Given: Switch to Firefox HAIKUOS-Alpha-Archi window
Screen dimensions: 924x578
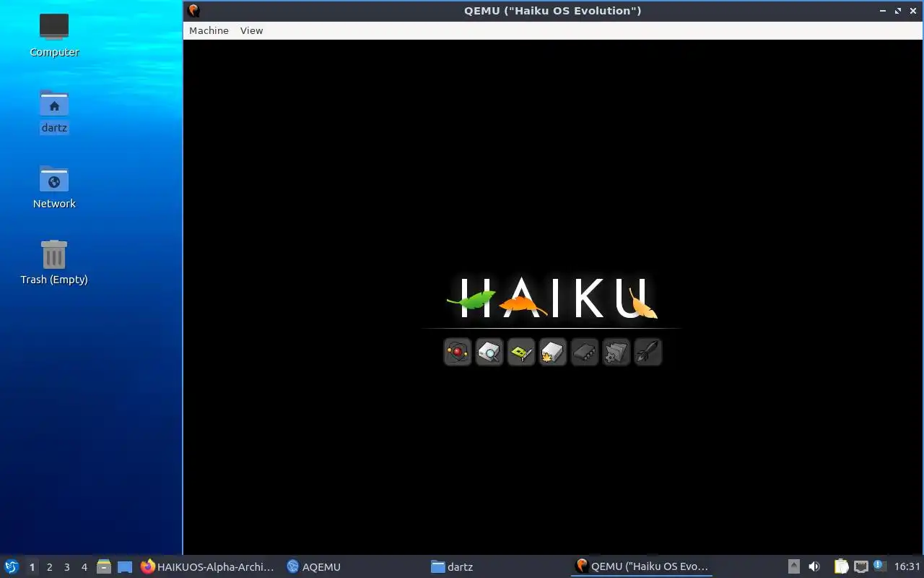Looking at the screenshot, I should click(208, 566).
